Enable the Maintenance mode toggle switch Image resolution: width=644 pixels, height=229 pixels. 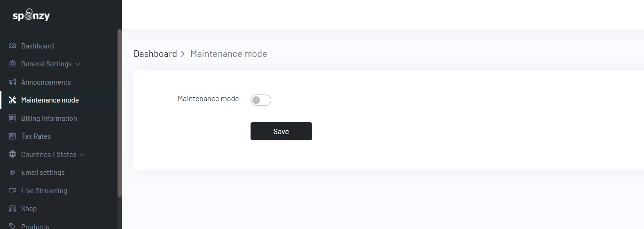click(x=261, y=100)
